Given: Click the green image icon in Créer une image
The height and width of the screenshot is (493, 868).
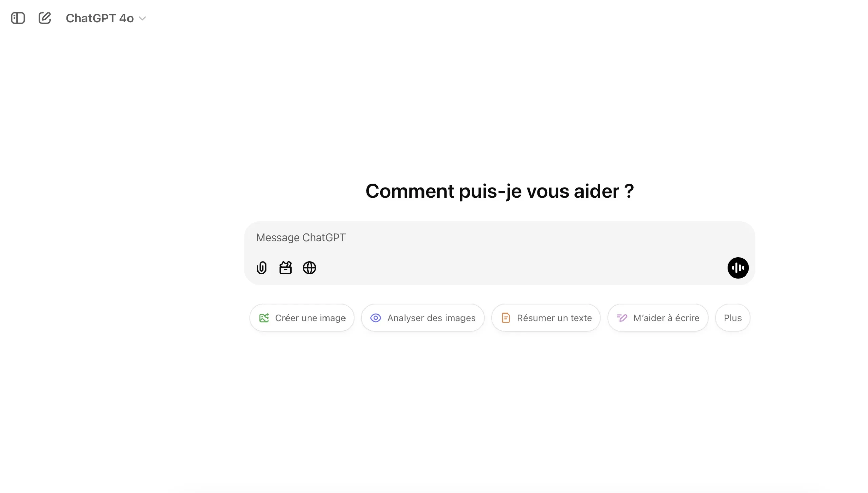Looking at the screenshot, I should [264, 318].
